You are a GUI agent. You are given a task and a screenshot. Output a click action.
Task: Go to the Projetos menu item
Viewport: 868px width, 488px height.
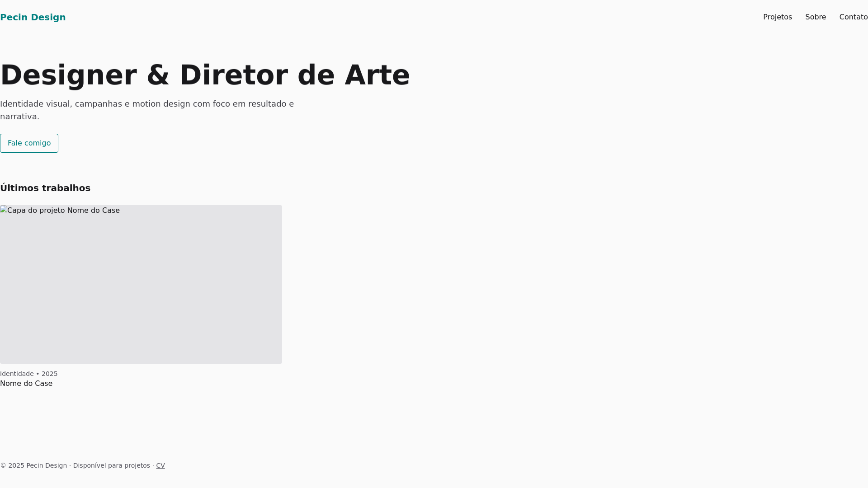(777, 17)
